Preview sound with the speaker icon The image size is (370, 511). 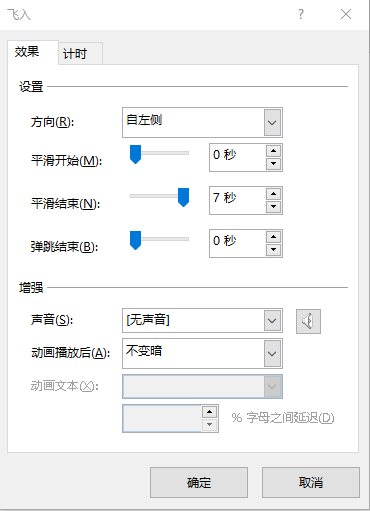[308, 321]
